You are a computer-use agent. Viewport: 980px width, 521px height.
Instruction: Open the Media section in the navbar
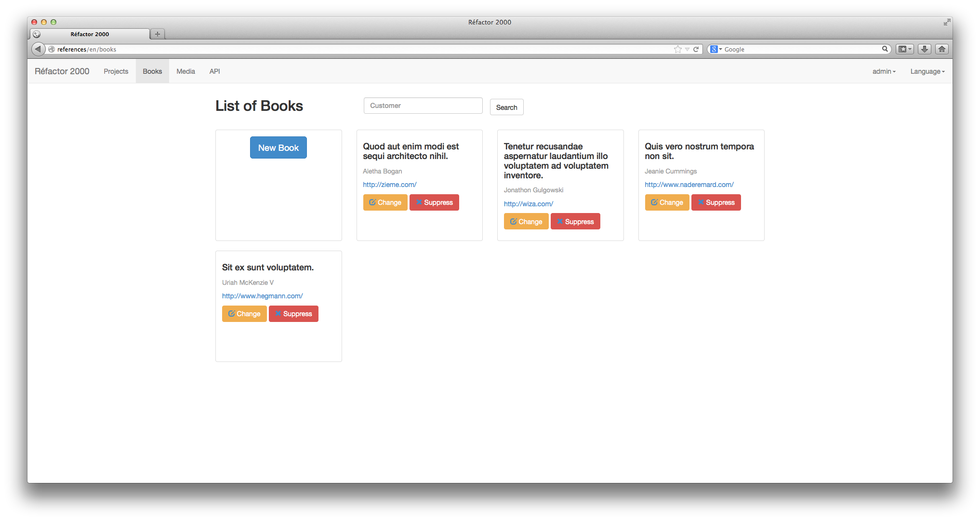(x=185, y=71)
